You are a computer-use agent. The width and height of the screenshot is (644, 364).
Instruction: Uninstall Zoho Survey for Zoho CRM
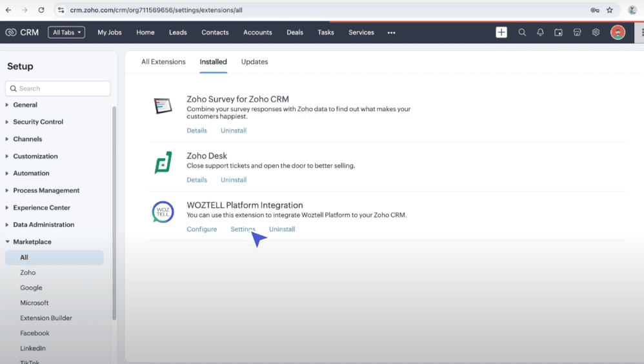point(234,130)
